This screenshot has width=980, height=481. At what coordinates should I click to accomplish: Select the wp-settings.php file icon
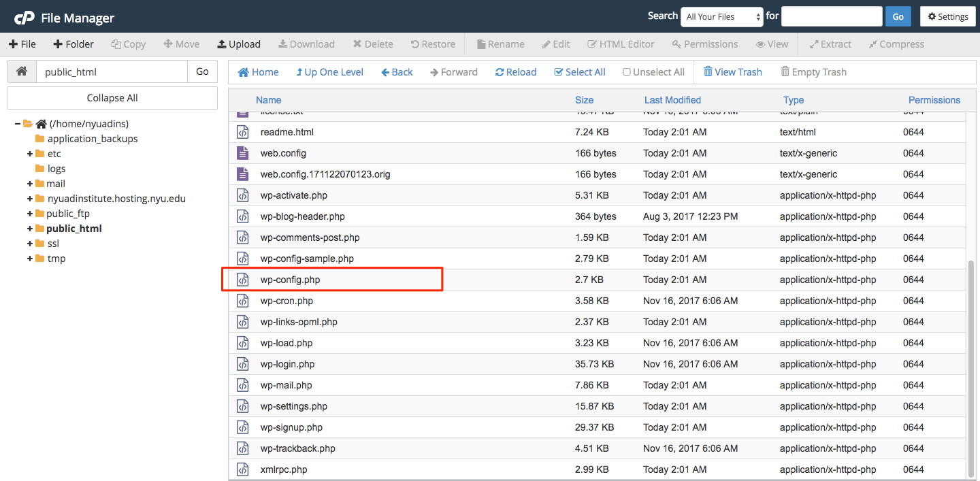242,406
